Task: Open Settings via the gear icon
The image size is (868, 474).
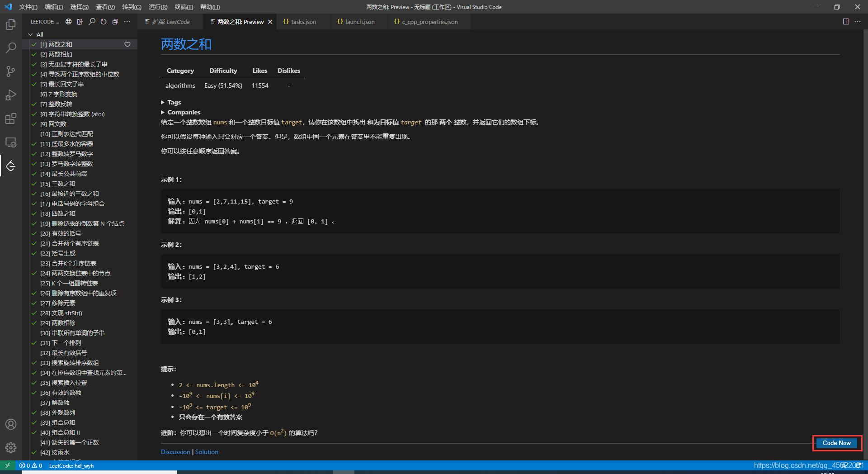Action: 10,448
